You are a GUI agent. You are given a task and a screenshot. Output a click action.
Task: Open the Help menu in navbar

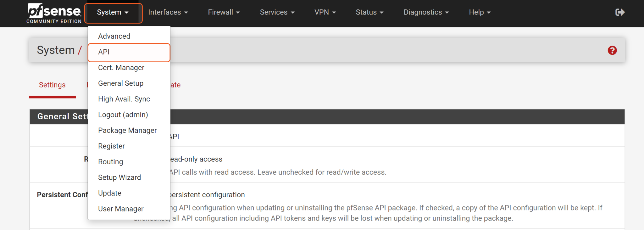point(480,12)
